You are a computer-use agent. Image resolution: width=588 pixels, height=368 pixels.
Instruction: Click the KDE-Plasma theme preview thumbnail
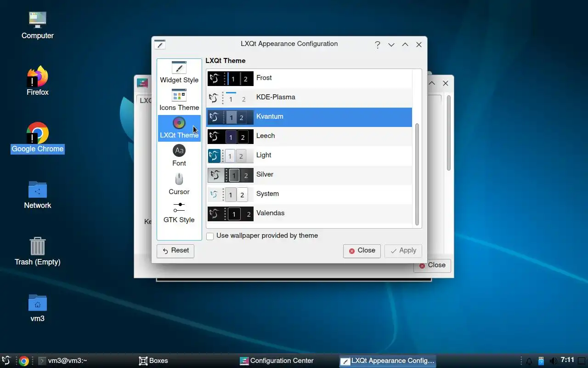point(231,98)
